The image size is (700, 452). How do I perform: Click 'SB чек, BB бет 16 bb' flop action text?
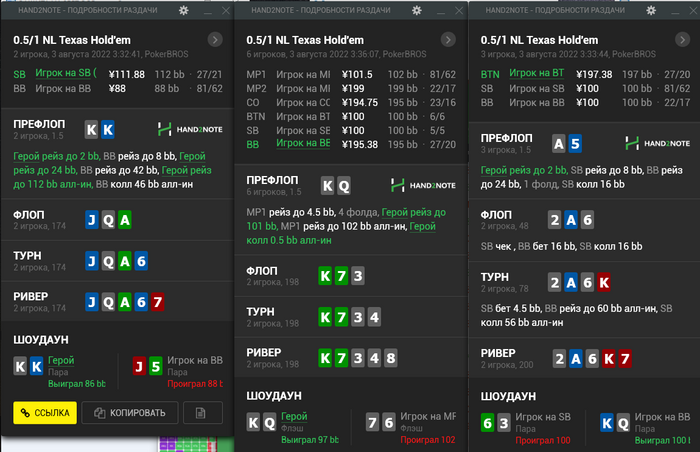528,247
